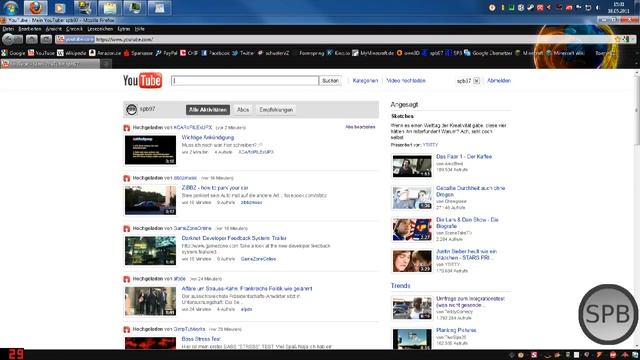The height and width of the screenshot is (360, 640).
Task: Open the Sparkasse bookmark
Action: coord(138,53)
